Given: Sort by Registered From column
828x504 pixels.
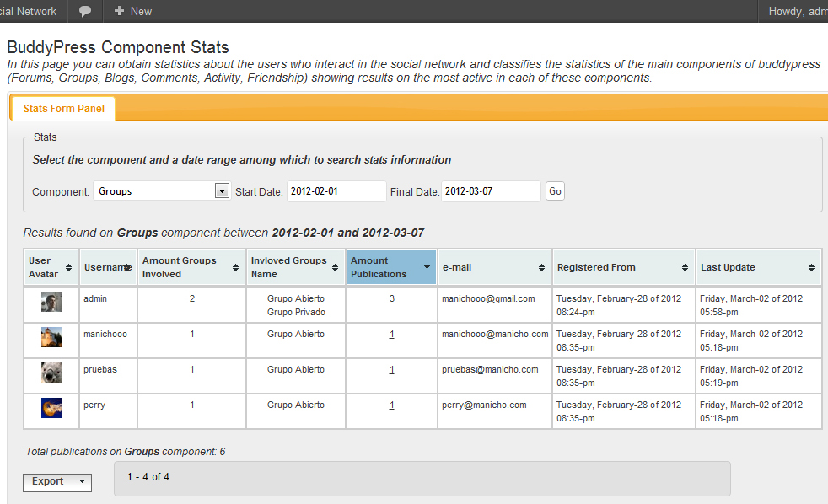Looking at the screenshot, I should coord(623,267).
